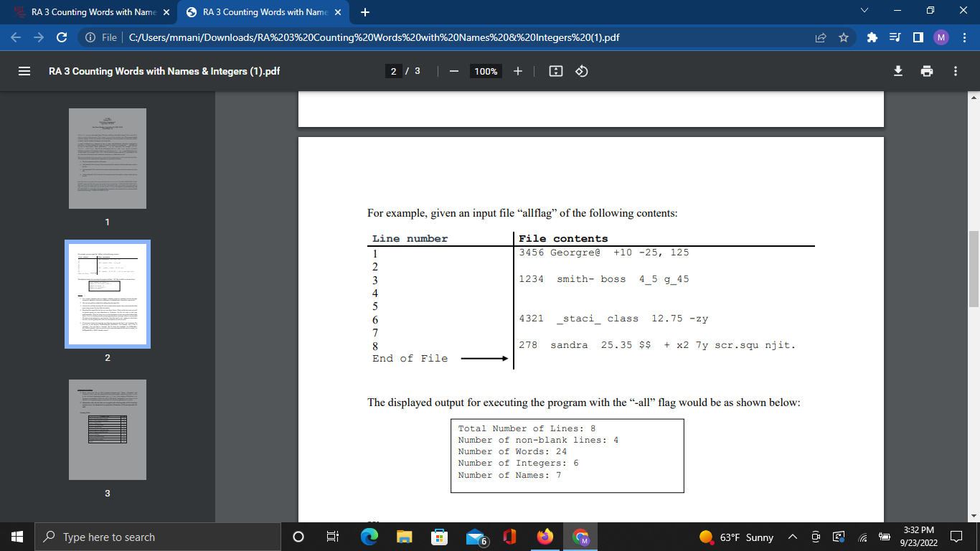Screen dimensions: 980x551
Task: Select page 1 thumbnail in sidebar
Action: (106, 158)
